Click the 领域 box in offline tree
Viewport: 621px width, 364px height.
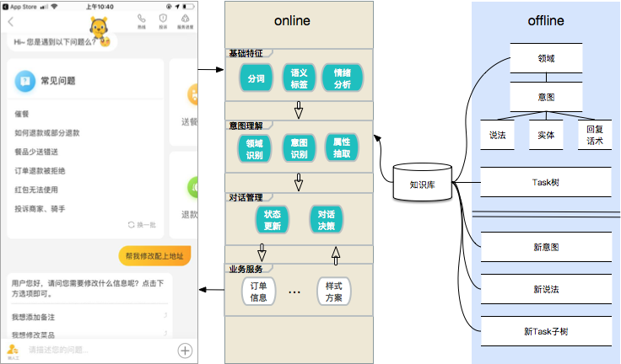pyautogui.click(x=546, y=58)
